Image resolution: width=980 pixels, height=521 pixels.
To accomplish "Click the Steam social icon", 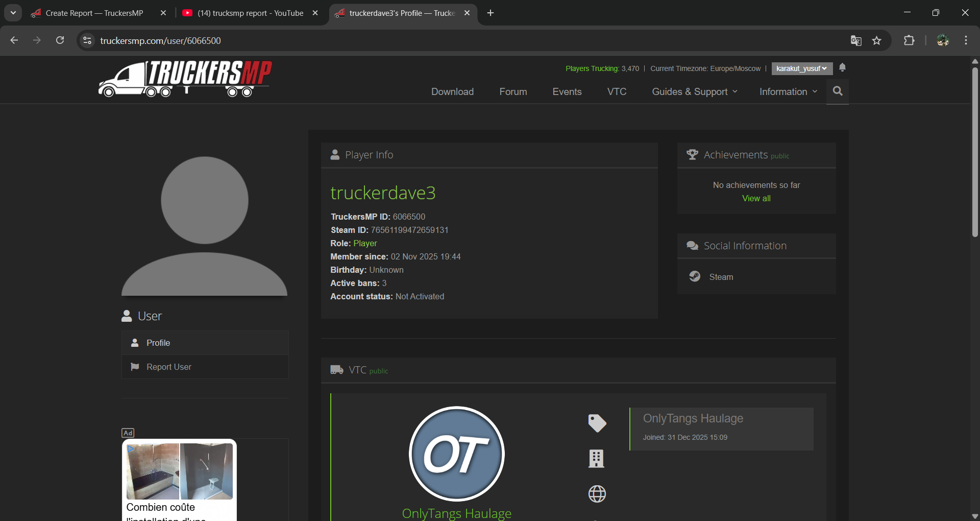I will point(695,276).
